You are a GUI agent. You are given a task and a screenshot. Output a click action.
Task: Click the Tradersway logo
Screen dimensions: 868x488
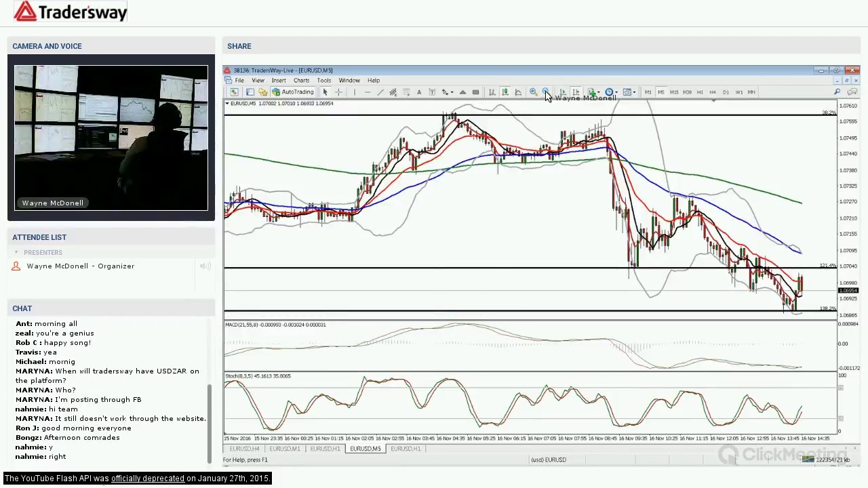click(70, 12)
